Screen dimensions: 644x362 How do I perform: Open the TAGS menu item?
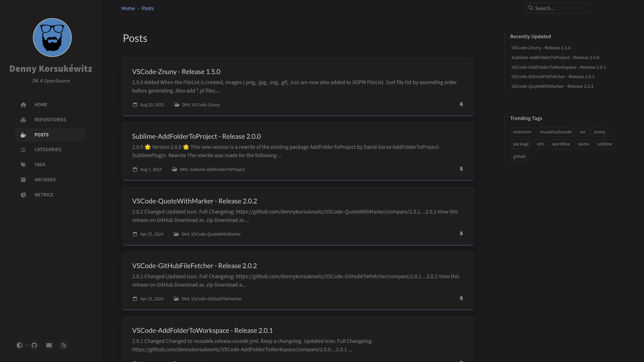point(50,165)
